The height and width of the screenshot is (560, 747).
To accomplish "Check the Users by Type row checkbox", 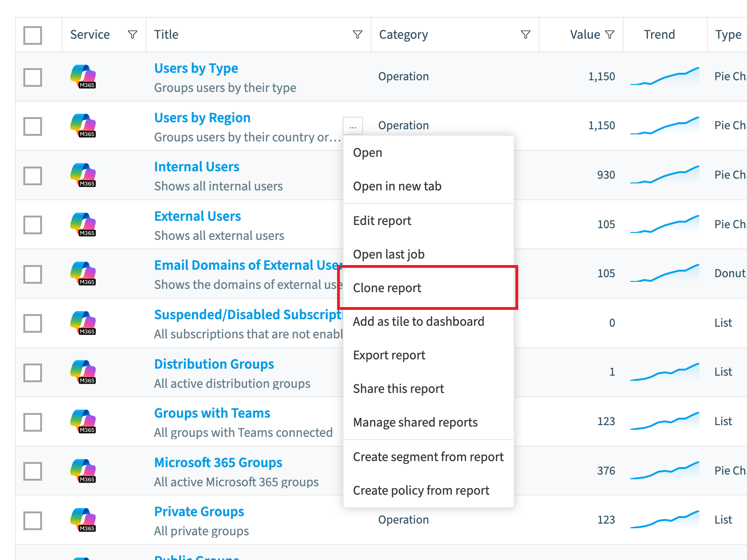I will [x=33, y=77].
